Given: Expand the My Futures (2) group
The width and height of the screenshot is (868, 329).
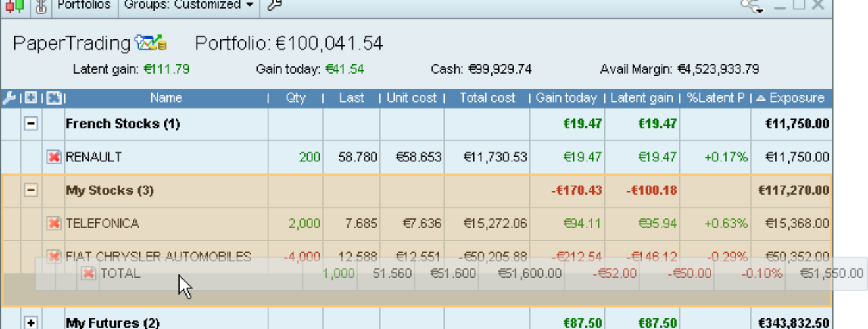Looking at the screenshot, I should point(31,323).
